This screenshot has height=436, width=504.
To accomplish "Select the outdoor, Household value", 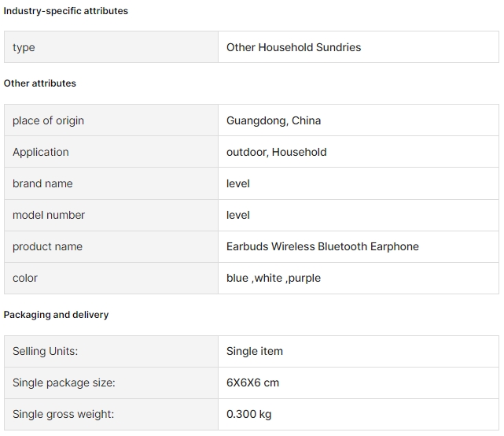I will coord(277,152).
